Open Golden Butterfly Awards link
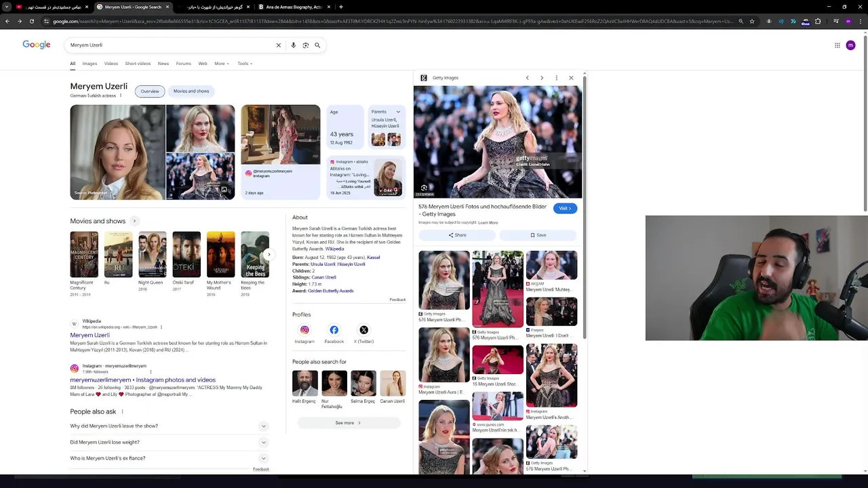The height and width of the screenshot is (488, 868). pos(331,291)
